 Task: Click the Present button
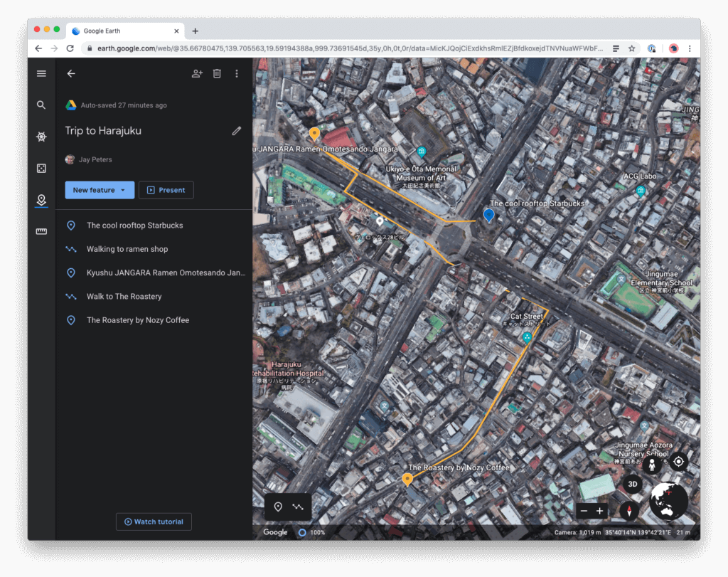[x=166, y=190]
